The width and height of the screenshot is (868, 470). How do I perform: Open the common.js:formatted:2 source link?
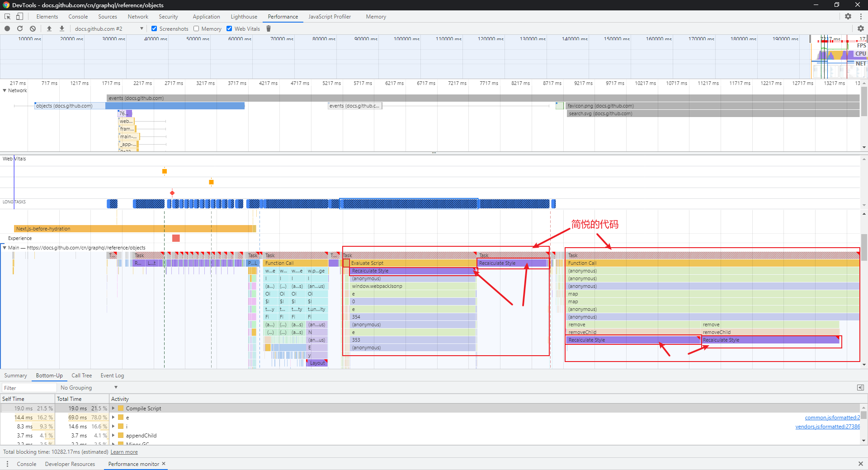(x=832, y=418)
